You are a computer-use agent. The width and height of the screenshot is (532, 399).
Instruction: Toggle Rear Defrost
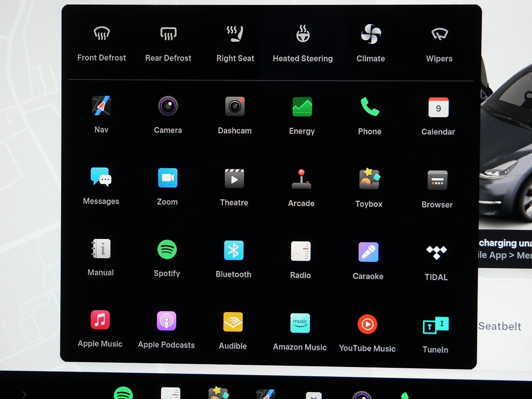(168, 34)
